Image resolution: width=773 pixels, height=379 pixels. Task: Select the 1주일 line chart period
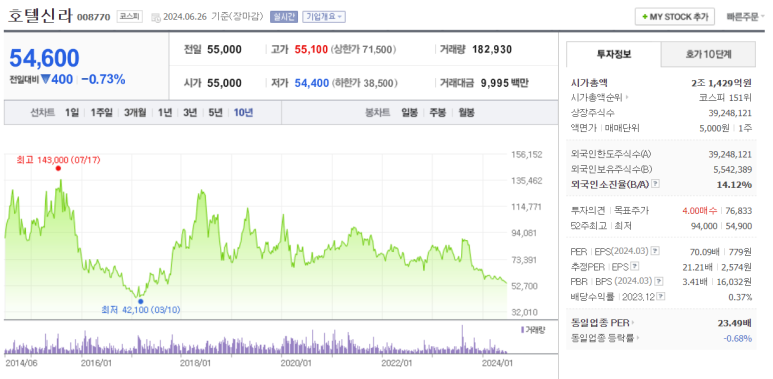(102, 113)
